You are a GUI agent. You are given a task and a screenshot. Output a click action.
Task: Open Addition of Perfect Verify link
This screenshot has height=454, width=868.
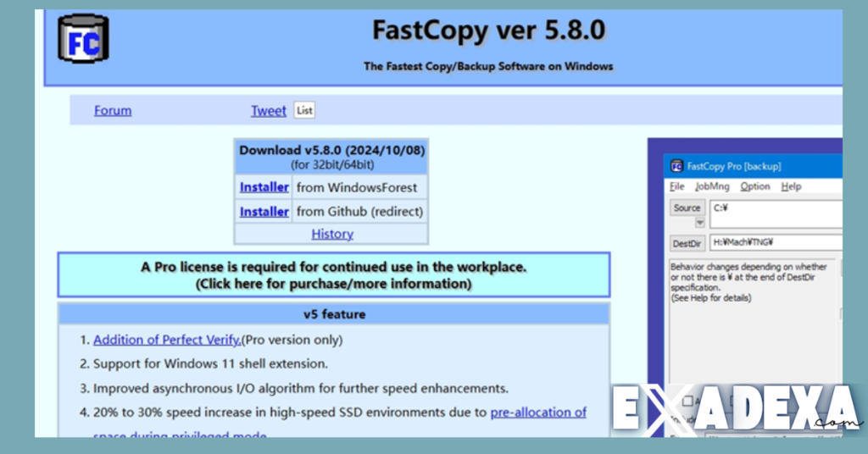pos(167,340)
